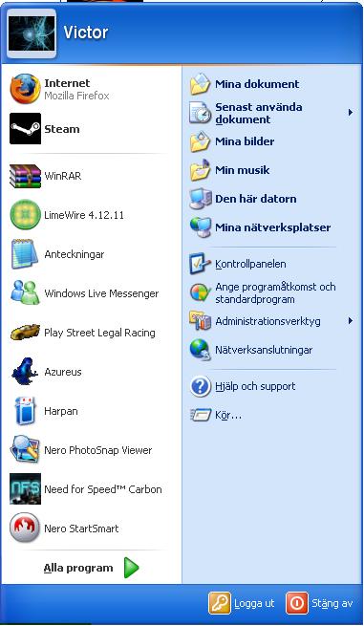Click the Mina bilder text label
The image size is (364, 626).
245,141
